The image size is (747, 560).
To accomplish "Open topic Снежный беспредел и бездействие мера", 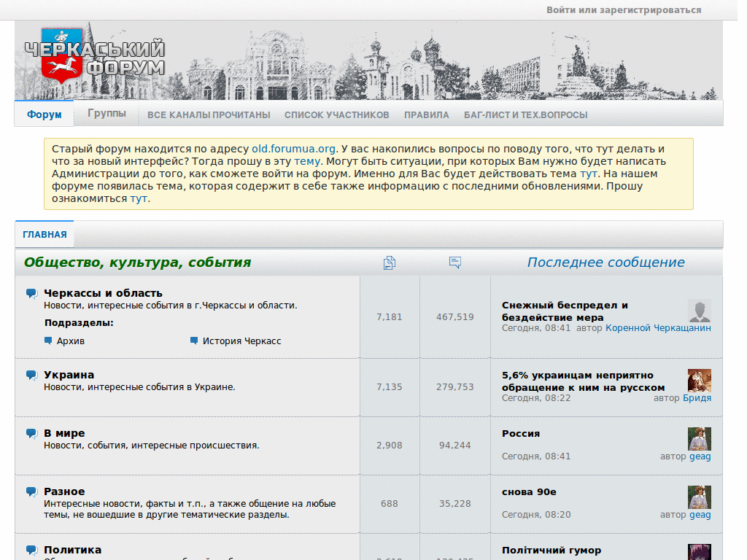I will tap(565, 311).
